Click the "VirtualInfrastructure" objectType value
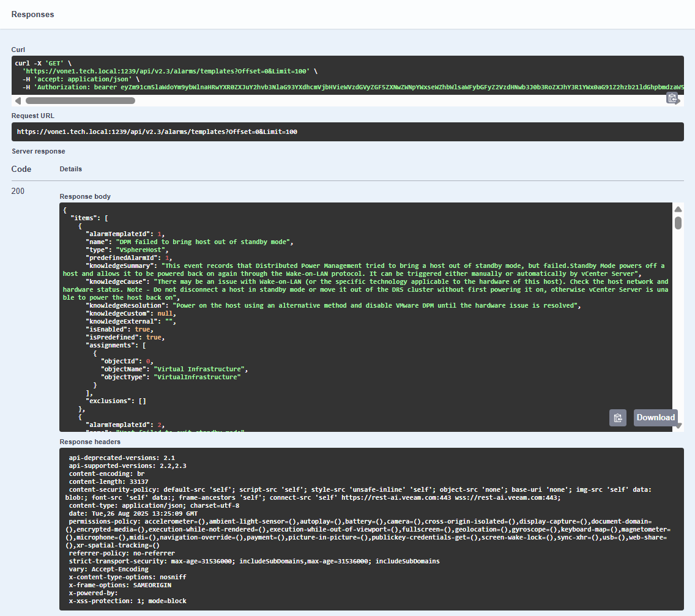Viewport: 695px width, 616px height. (197, 377)
